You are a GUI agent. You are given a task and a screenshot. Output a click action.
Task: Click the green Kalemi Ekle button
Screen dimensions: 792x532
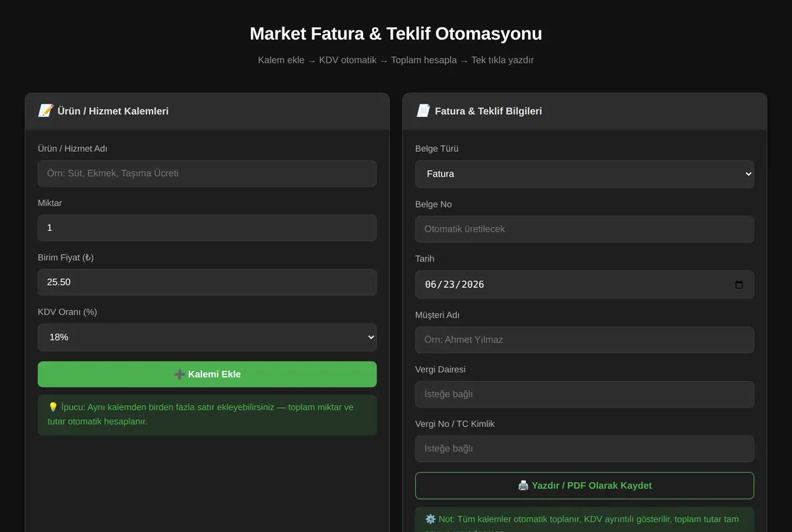(x=207, y=374)
